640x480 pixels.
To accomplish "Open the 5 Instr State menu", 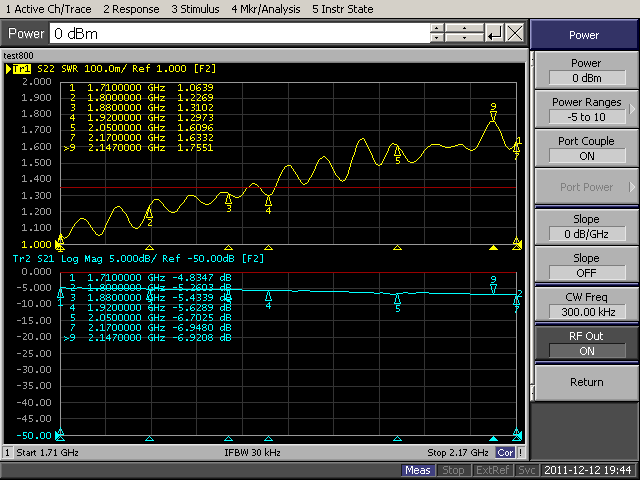I will pyautogui.click(x=343, y=9).
